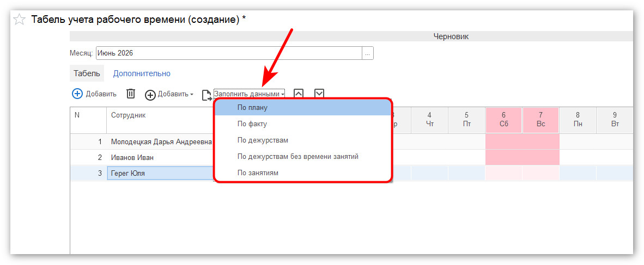644x265 pixels.
Task: Choose По факту from the menu
Action: click(x=302, y=124)
